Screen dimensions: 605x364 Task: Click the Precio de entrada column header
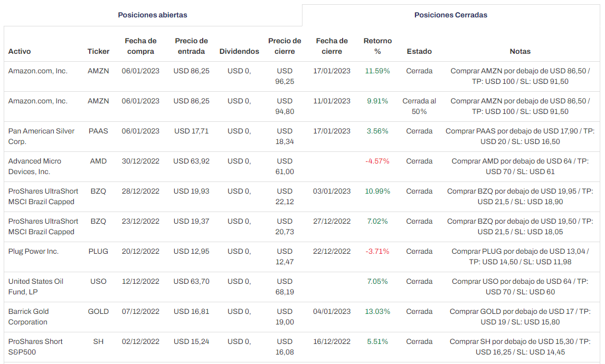(192, 46)
